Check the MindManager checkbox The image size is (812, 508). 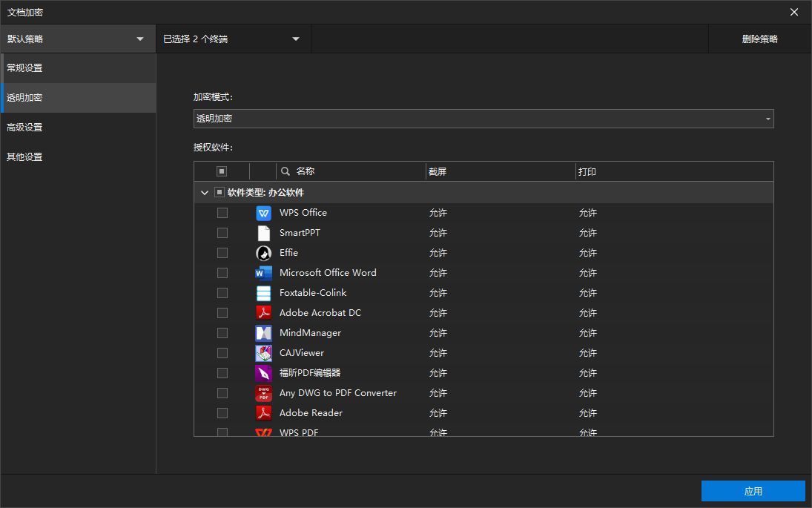point(222,333)
